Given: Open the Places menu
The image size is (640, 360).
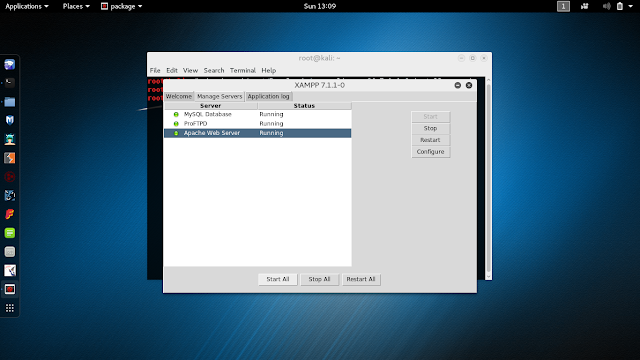Looking at the screenshot, I should tap(76, 6).
